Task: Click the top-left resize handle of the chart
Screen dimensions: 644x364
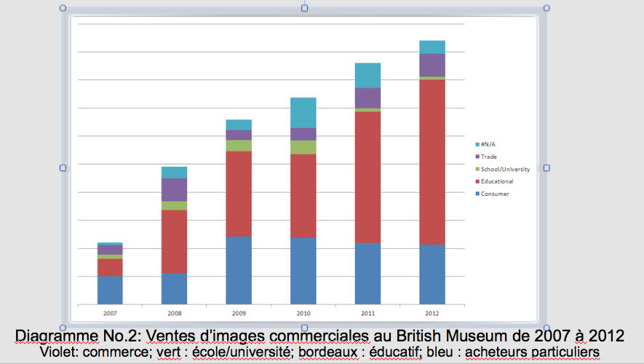Action: coord(63,9)
